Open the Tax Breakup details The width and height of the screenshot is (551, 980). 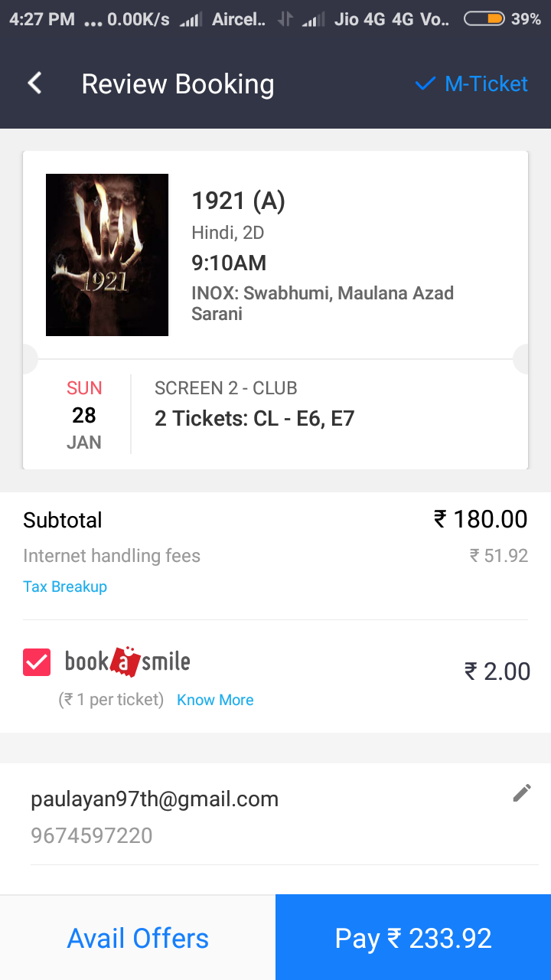click(65, 586)
